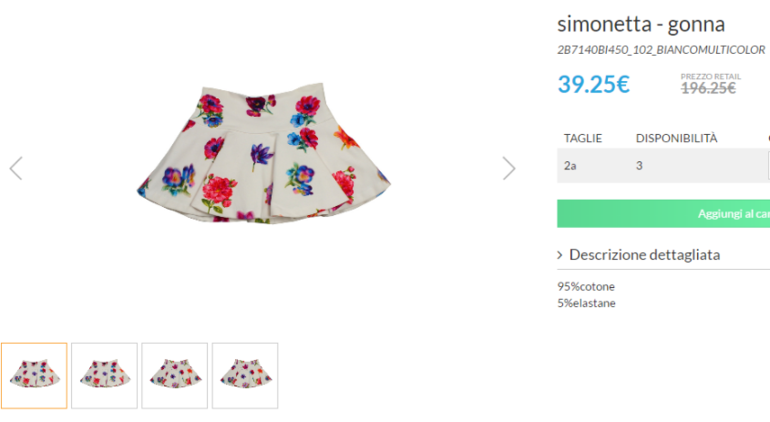Click the next image arrow
Image resolution: width=770 pixels, height=422 pixels.
509,168
